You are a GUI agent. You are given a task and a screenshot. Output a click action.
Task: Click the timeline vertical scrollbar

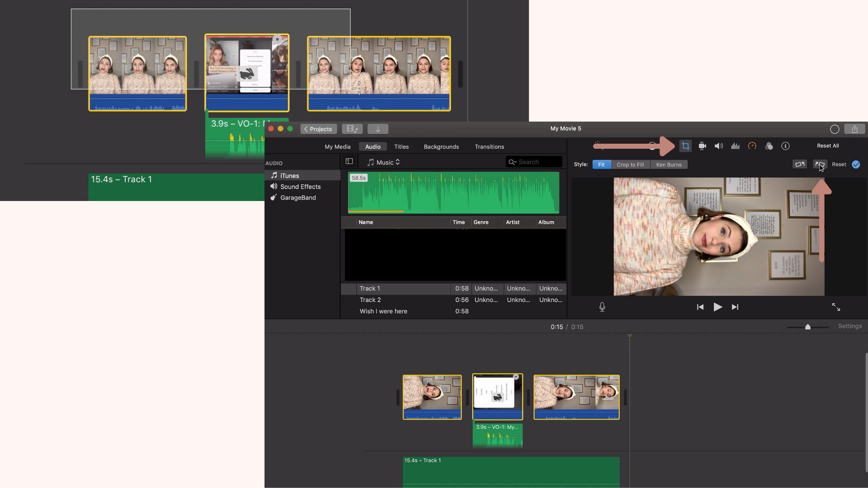[x=866, y=412]
